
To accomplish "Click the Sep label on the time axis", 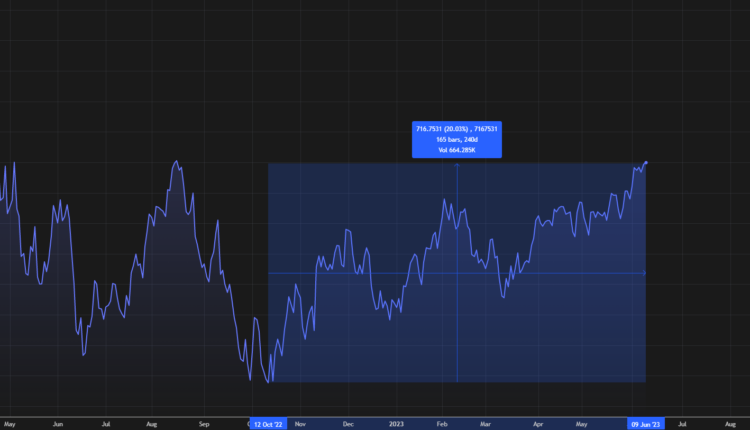I will point(203,424).
